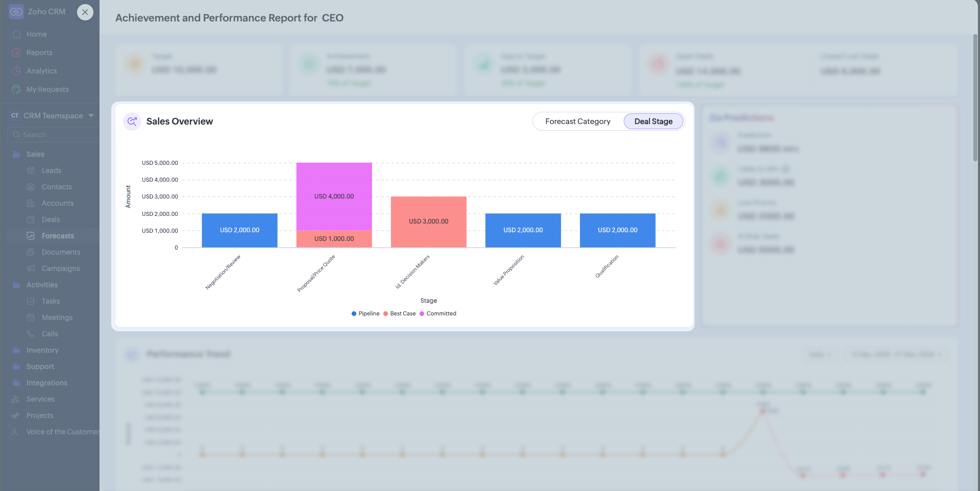Open Contacts module

(57, 187)
